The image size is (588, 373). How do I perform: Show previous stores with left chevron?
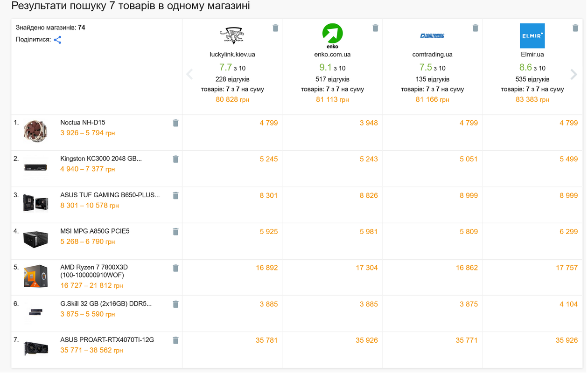pos(189,74)
